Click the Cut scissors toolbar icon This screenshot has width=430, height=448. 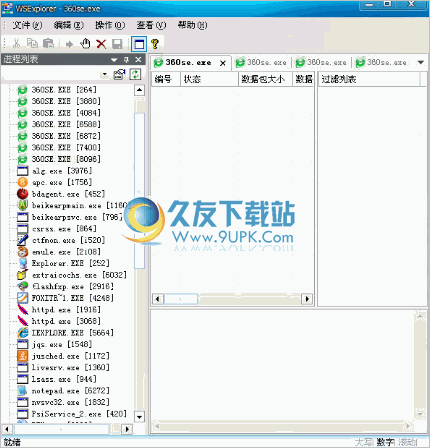pos(16,44)
